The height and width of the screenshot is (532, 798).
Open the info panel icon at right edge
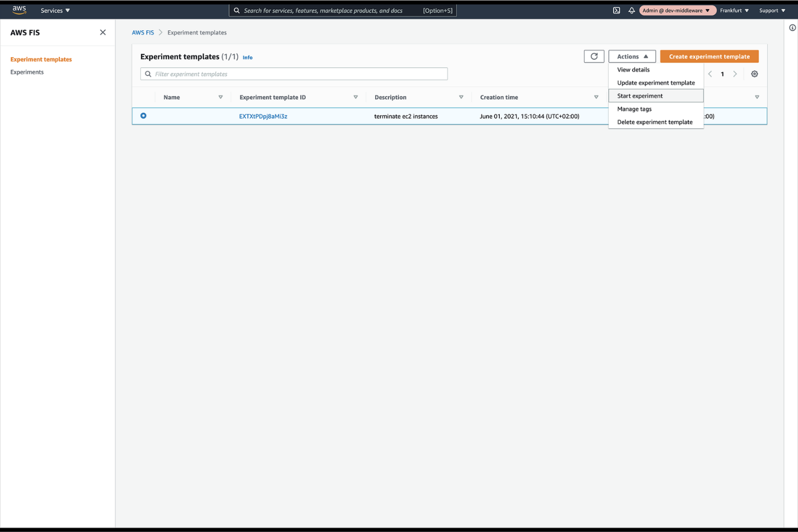pos(792,27)
